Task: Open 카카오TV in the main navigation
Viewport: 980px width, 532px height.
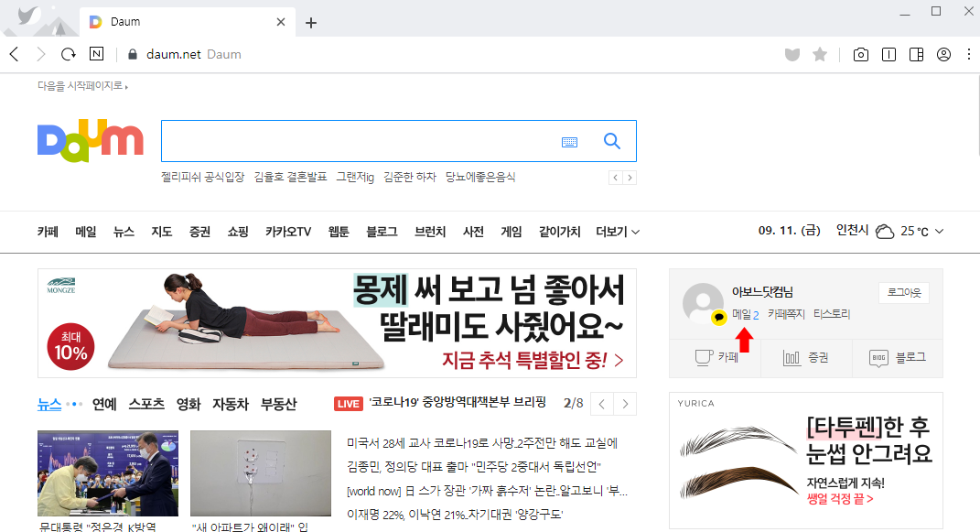Action: click(x=288, y=232)
